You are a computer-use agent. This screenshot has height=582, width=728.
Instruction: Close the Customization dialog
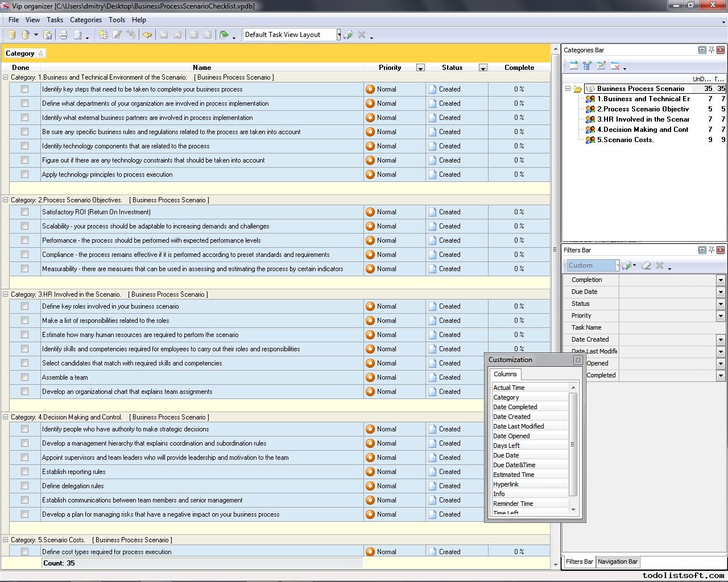pos(578,360)
